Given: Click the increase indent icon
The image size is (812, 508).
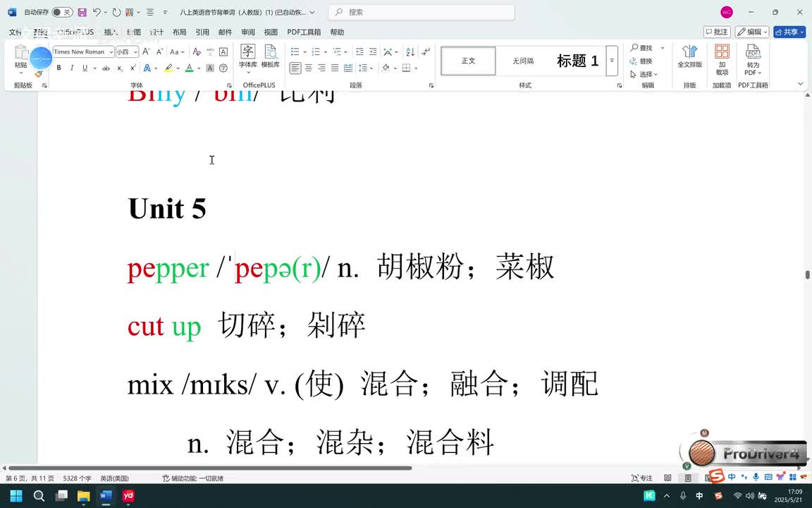Looking at the screenshot, I should (373, 52).
